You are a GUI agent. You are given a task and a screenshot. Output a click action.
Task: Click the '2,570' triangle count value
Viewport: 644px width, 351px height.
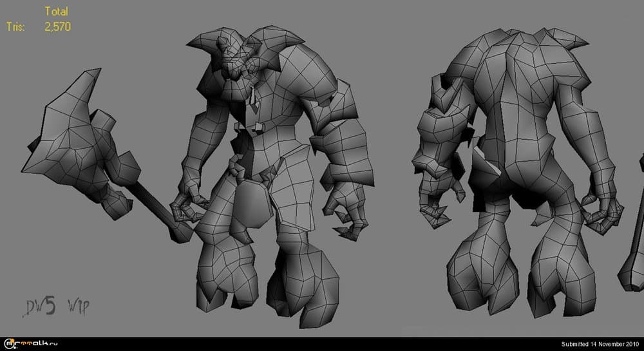click(x=58, y=26)
